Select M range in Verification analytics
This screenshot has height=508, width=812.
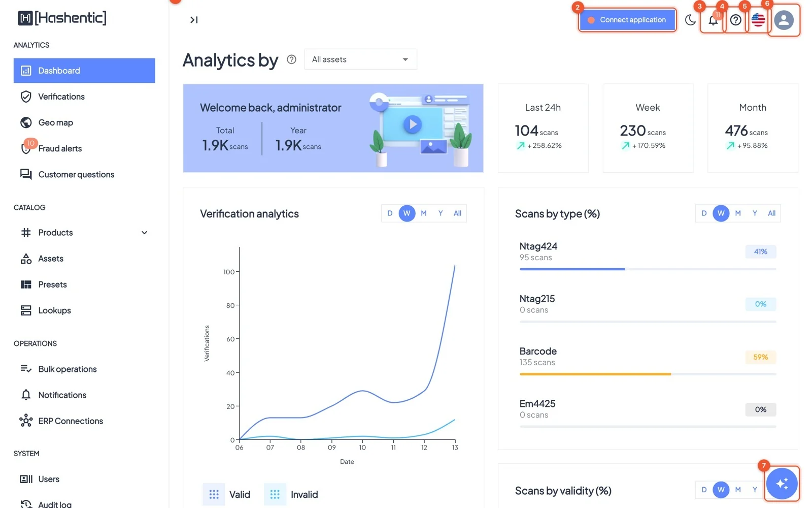[x=424, y=213]
